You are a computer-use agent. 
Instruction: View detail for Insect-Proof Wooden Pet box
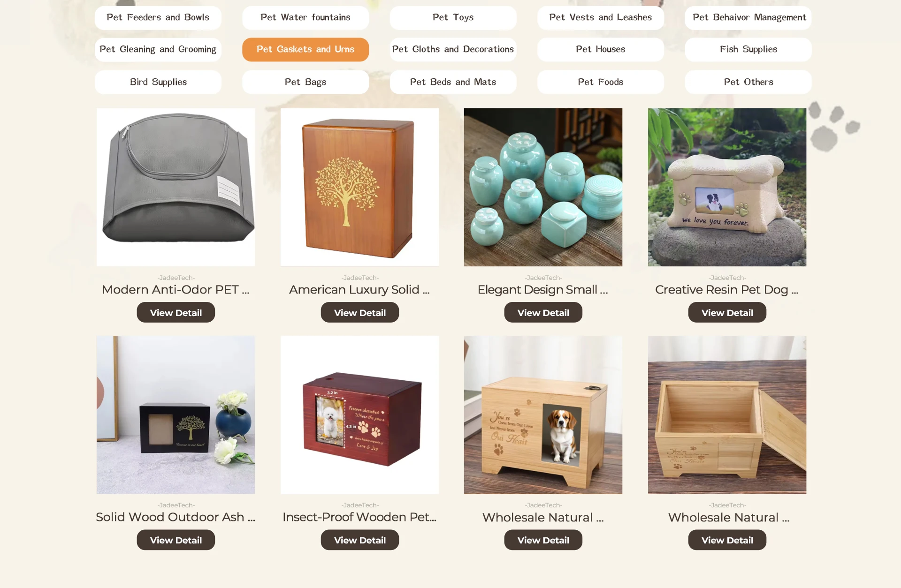[x=360, y=540]
